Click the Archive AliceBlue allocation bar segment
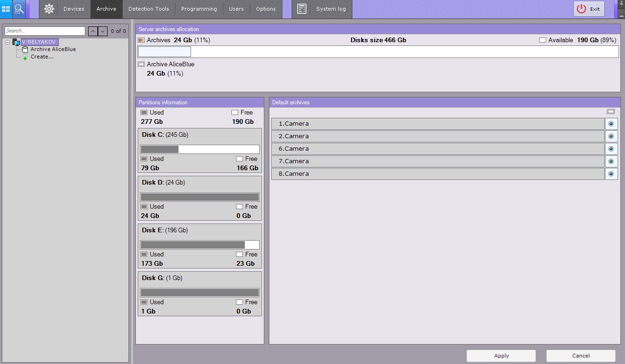The width and height of the screenshot is (625, 364). pos(165,51)
